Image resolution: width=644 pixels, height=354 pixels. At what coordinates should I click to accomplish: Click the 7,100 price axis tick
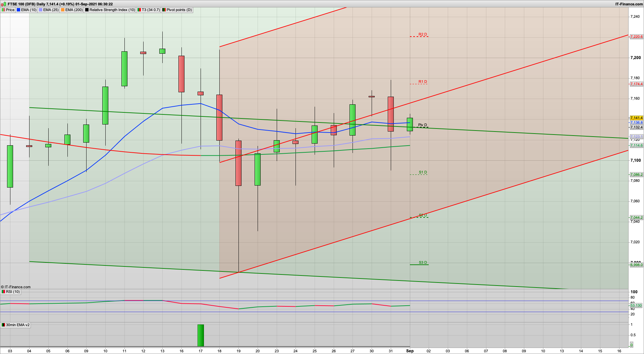click(x=635, y=160)
